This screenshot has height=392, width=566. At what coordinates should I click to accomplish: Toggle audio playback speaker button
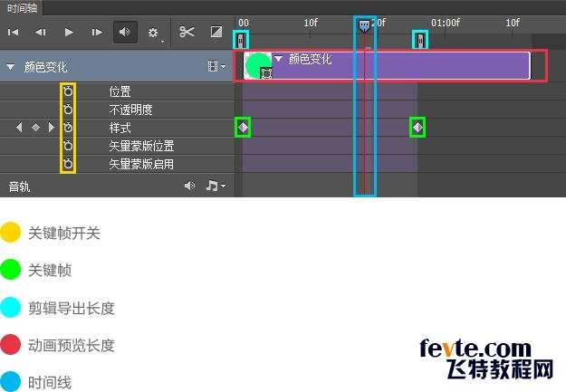coord(125,32)
